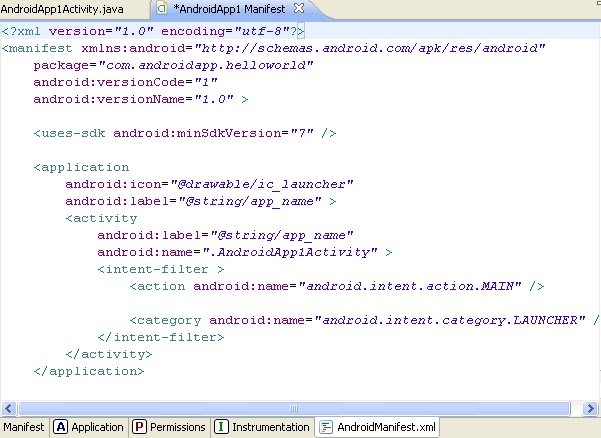Click the android.intent.action.MAIN value
The image size is (601, 438).
pos(410,286)
